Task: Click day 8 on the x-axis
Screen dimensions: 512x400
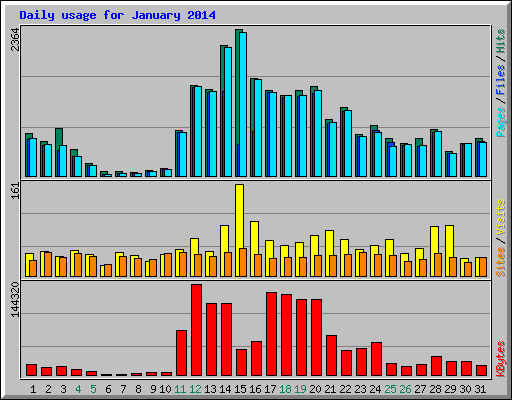Action: [138, 389]
